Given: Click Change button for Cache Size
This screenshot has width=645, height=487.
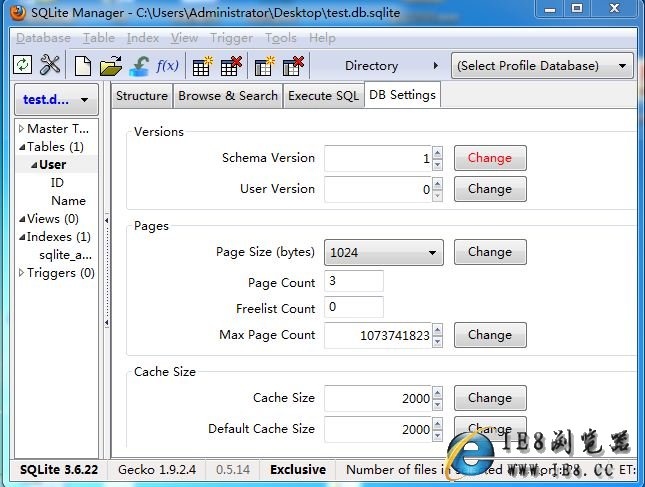Looking at the screenshot, I should pos(490,398).
